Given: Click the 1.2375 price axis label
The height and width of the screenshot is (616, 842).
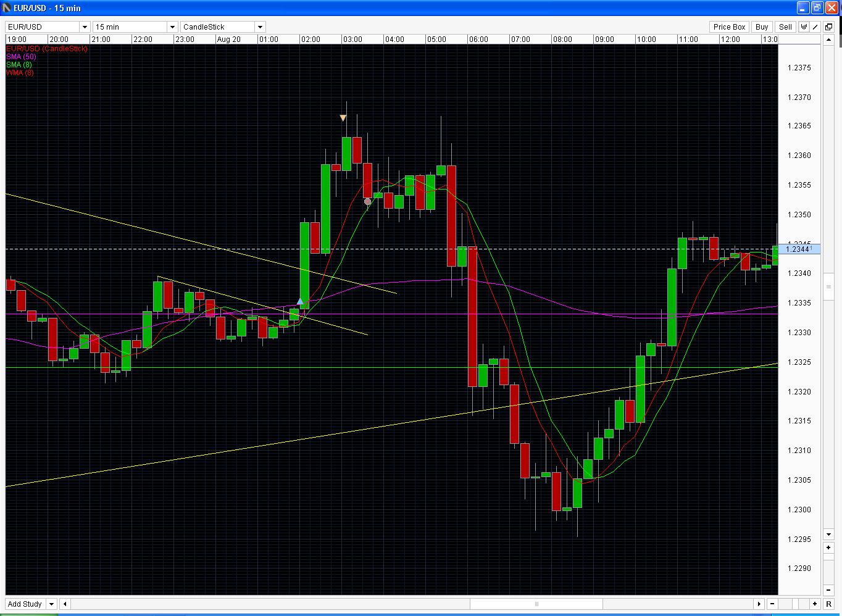Looking at the screenshot, I should click(799, 68).
